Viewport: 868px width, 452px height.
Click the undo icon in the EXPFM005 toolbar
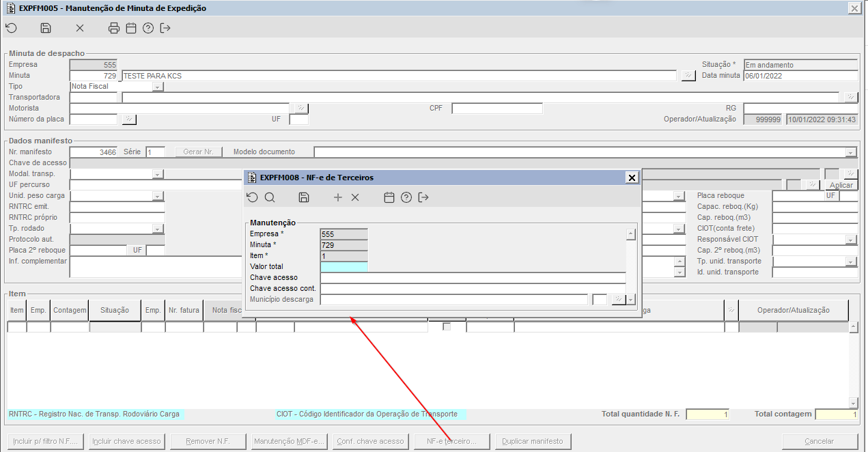point(11,28)
